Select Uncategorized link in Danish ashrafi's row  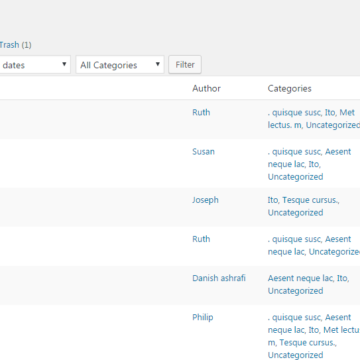point(295,291)
